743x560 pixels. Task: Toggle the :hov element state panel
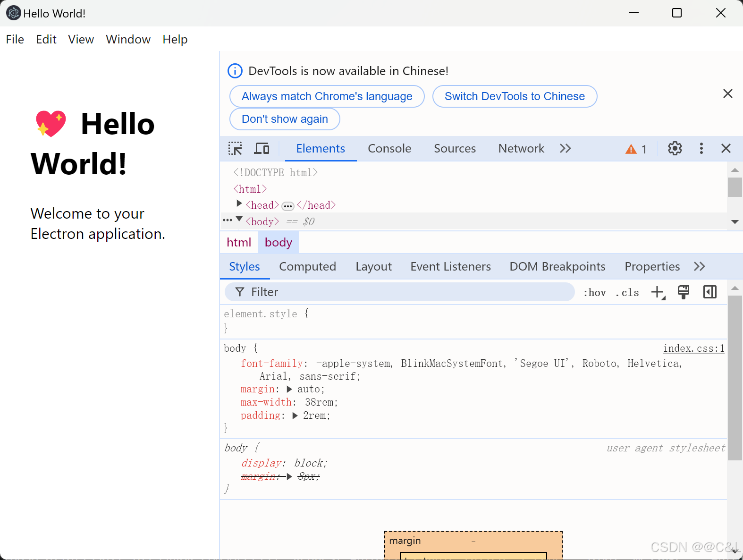pyautogui.click(x=595, y=293)
